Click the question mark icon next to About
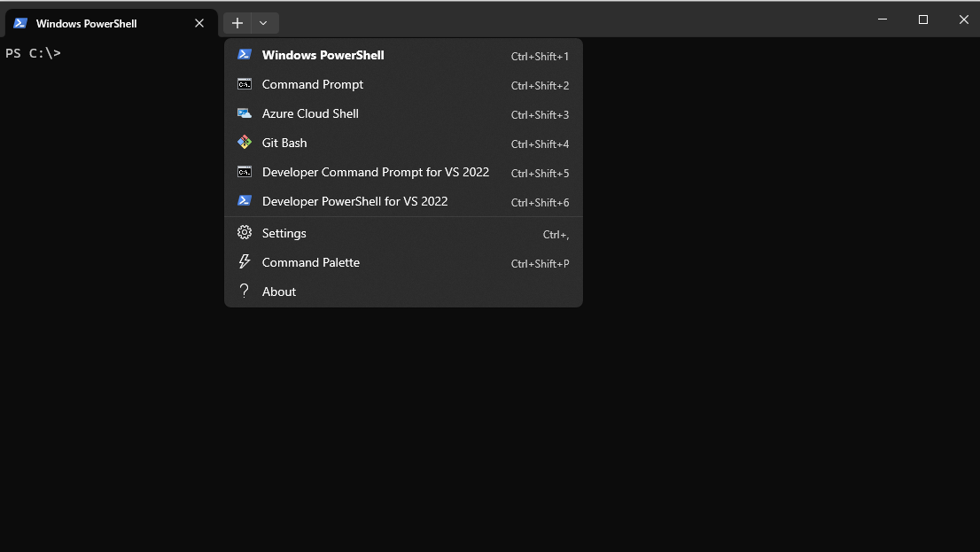Viewport: 980px width, 552px height. coord(245,291)
